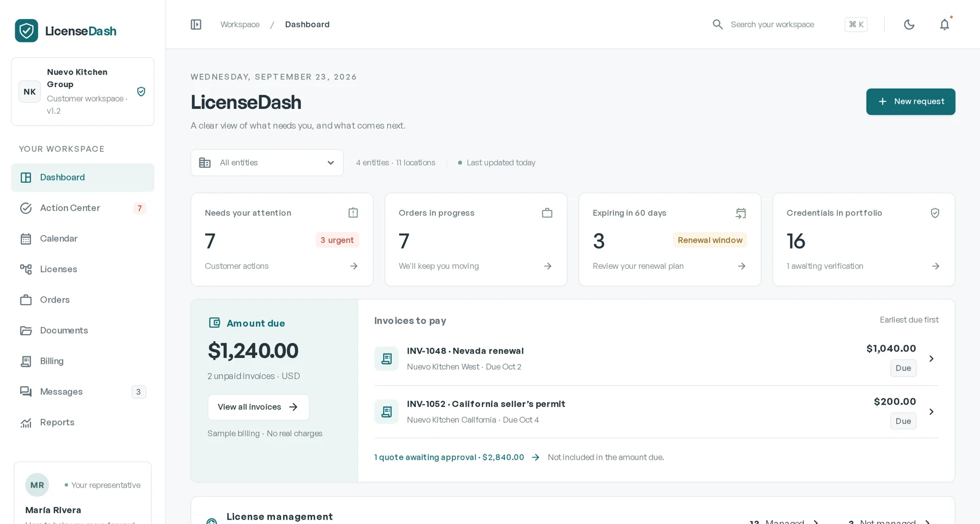The height and width of the screenshot is (524, 980).
Task: Follow the arrow beside 1 awaiting verification
Action: click(935, 266)
